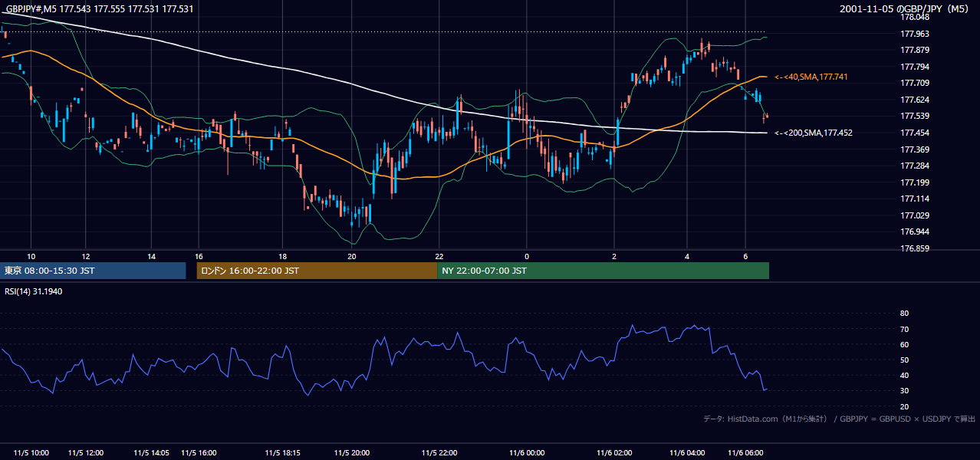
Task: Click the データ: HistData.com source note
Action: coord(765,419)
